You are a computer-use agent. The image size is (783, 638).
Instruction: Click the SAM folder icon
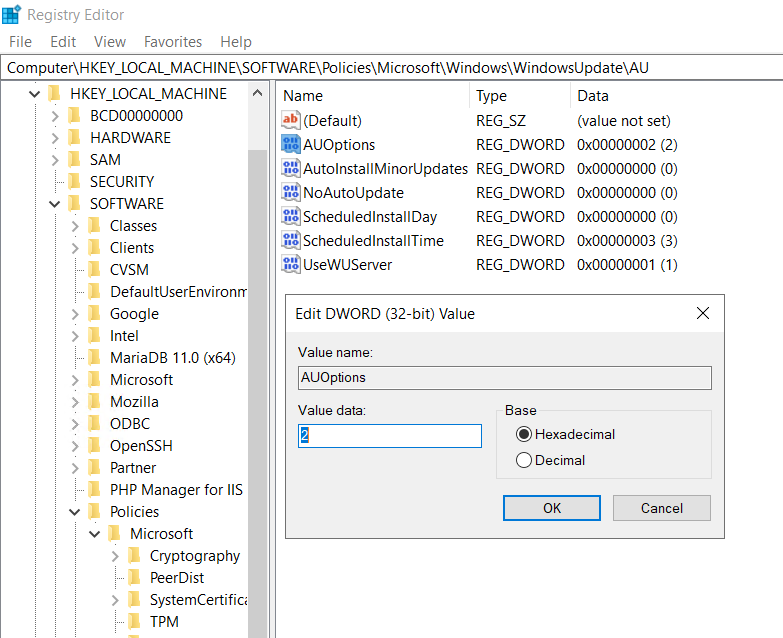(x=74, y=159)
